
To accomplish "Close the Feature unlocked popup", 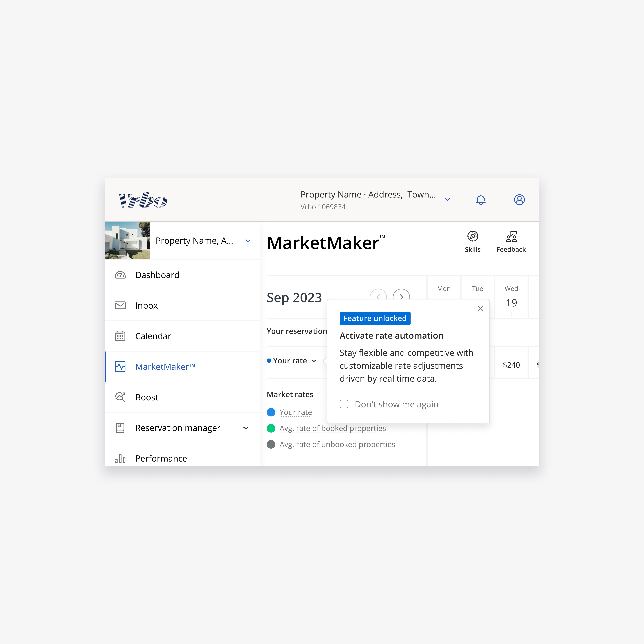I will point(480,309).
